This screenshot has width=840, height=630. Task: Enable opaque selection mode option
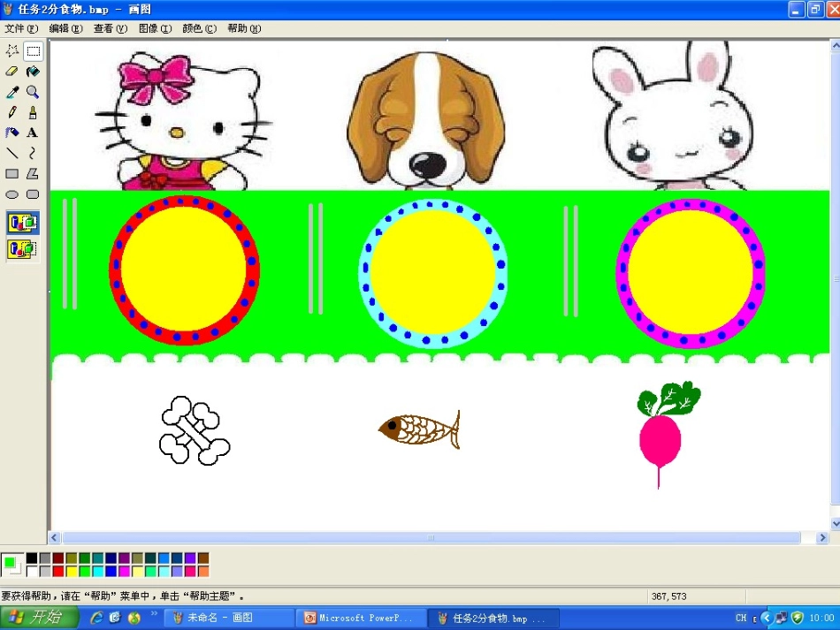pyautogui.click(x=22, y=222)
